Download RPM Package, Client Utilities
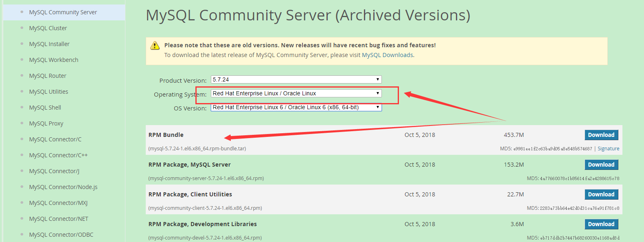This screenshot has height=242, width=644. [601, 194]
